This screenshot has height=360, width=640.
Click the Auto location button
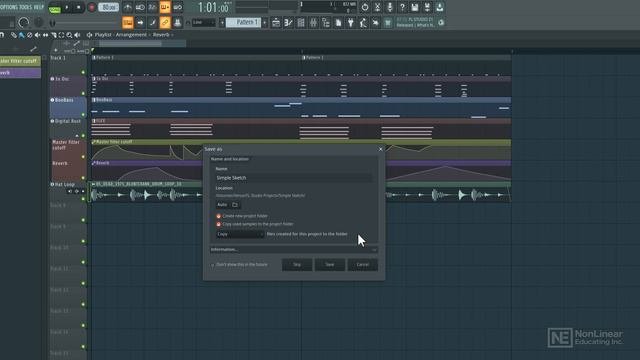pos(222,204)
